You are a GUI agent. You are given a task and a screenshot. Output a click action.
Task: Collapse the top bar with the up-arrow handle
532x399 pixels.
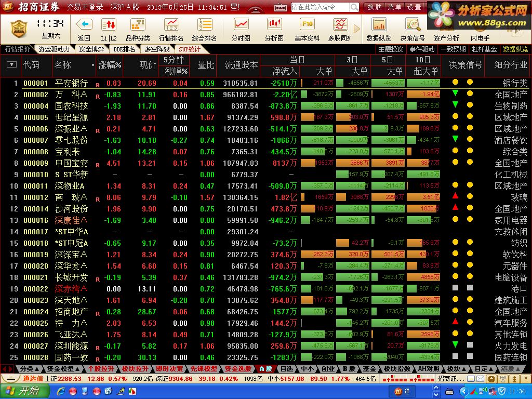256,10
